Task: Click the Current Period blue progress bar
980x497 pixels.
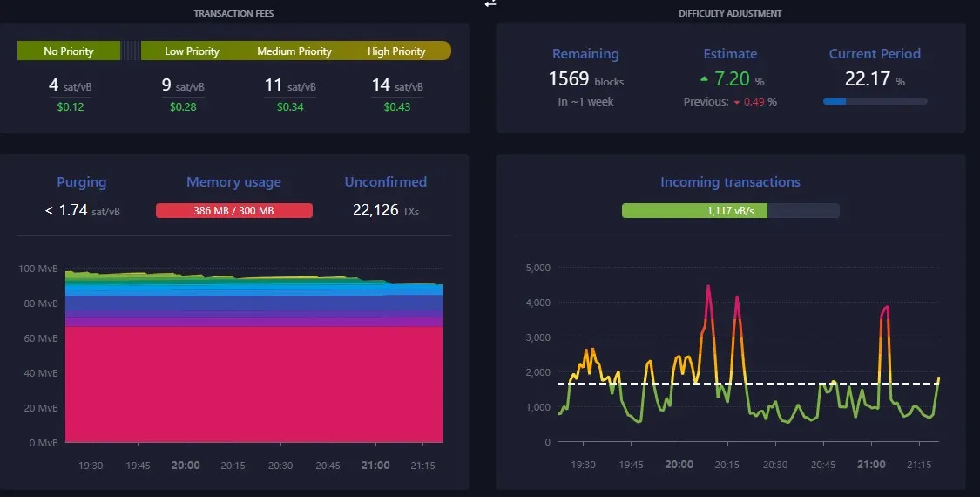Action: pos(875,101)
